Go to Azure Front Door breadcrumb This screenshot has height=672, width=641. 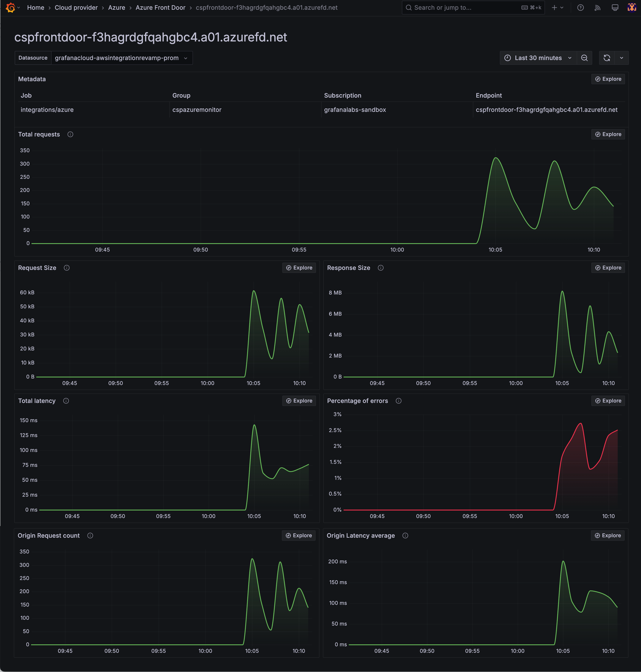pos(160,8)
